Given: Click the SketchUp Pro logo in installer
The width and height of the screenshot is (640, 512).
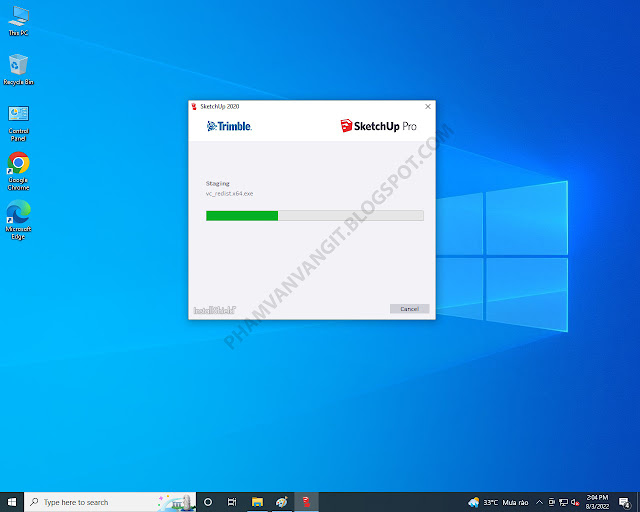Looking at the screenshot, I should [378, 126].
